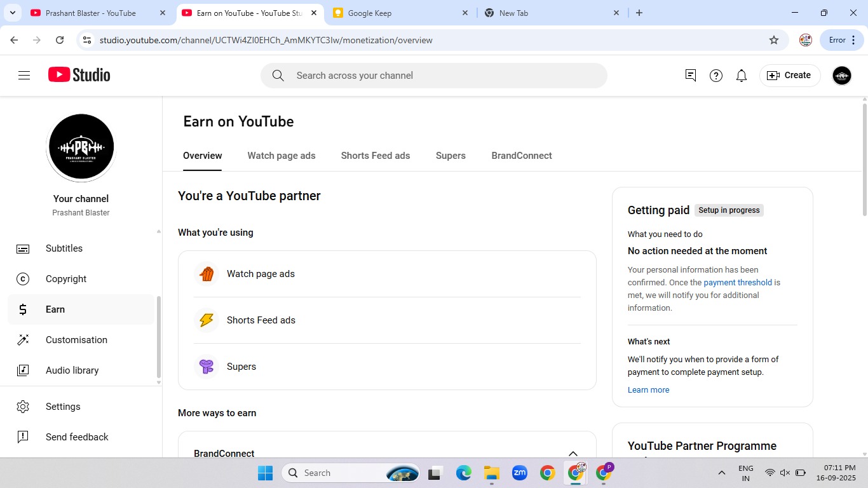Bookmark this page with the star icon
Image resolution: width=868 pixels, height=488 pixels.
(x=773, y=40)
